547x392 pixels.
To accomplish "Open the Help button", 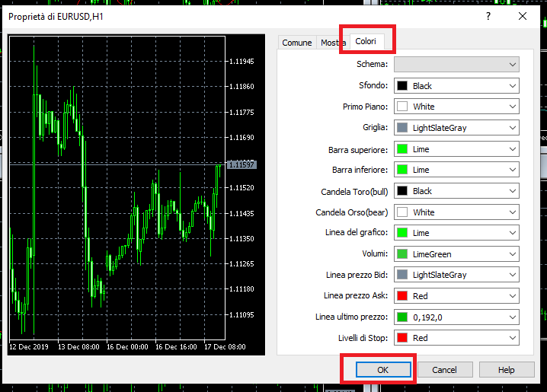I will [x=506, y=370].
